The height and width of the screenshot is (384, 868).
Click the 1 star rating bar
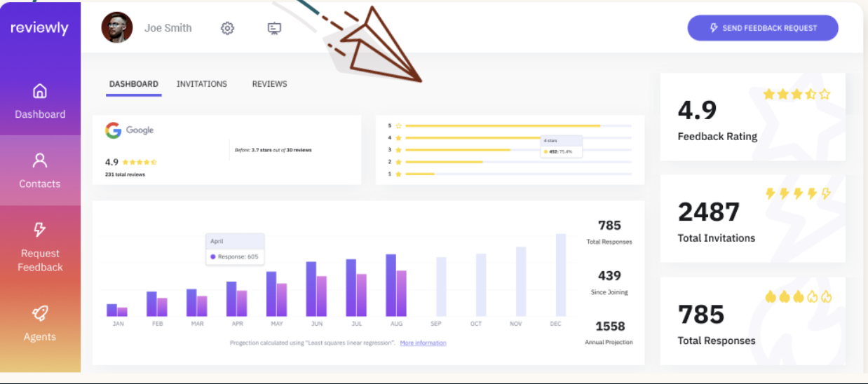[x=519, y=174]
